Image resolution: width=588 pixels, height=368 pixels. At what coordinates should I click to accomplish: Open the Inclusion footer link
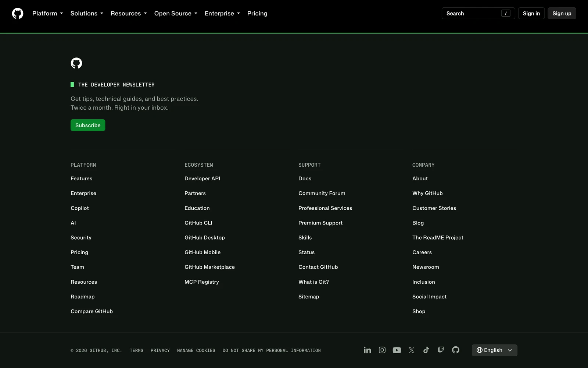[x=424, y=282]
